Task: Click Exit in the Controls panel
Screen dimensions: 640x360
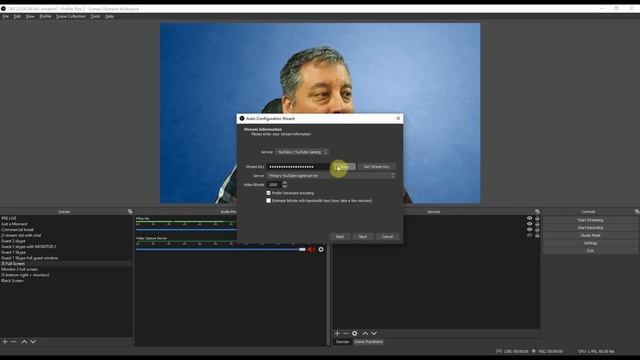Action: click(x=590, y=251)
